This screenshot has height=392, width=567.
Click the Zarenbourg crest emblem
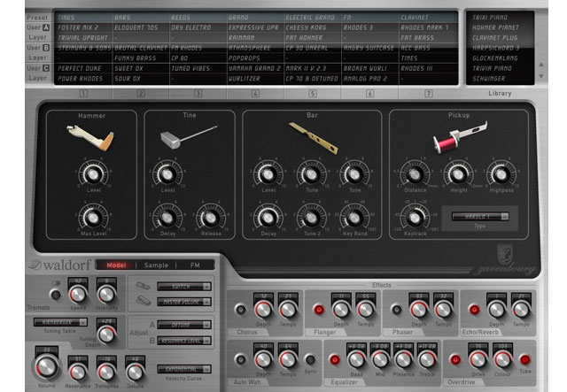pos(505,254)
